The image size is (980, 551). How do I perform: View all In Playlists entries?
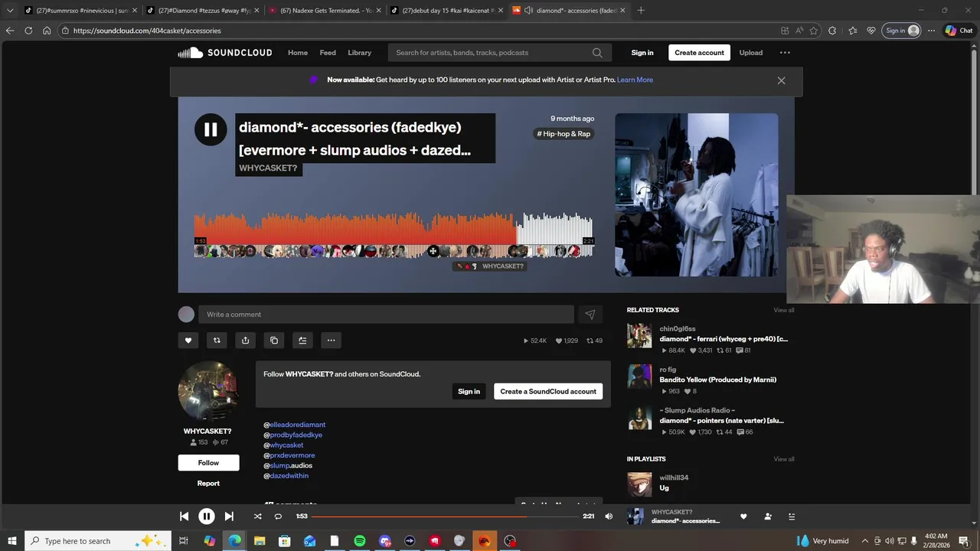click(783, 459)
